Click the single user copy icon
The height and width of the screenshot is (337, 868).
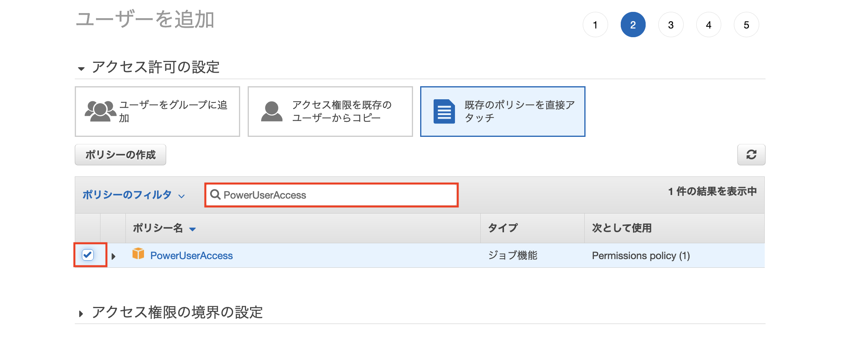tap(272, 111)
